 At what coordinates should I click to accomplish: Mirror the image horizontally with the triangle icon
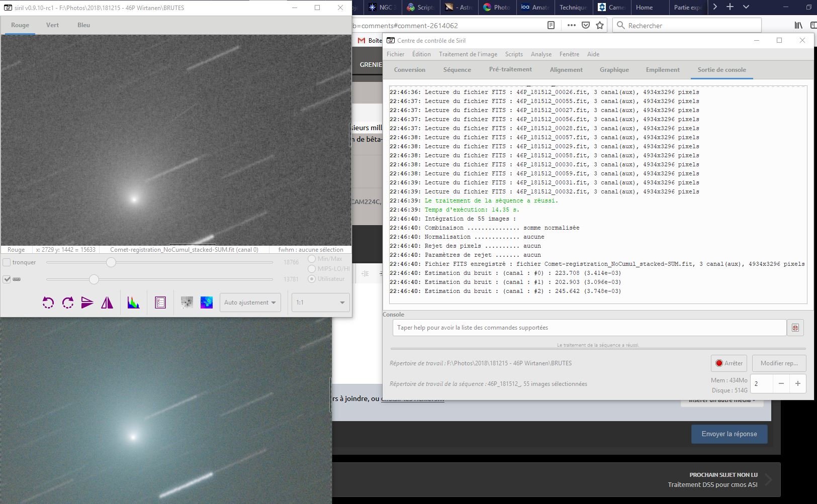(x=107, y=303)
